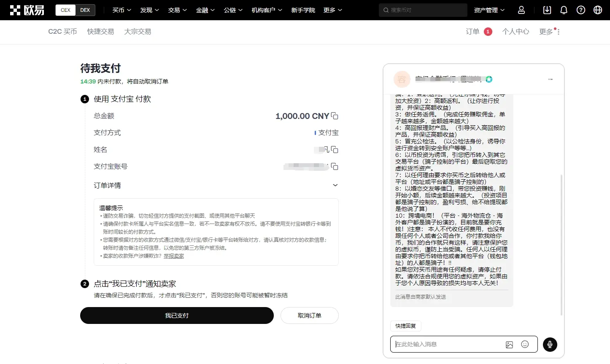Switch to DEX mode
Screen dimensions: 610x364
pyautogui.click(x=84, y=10)
